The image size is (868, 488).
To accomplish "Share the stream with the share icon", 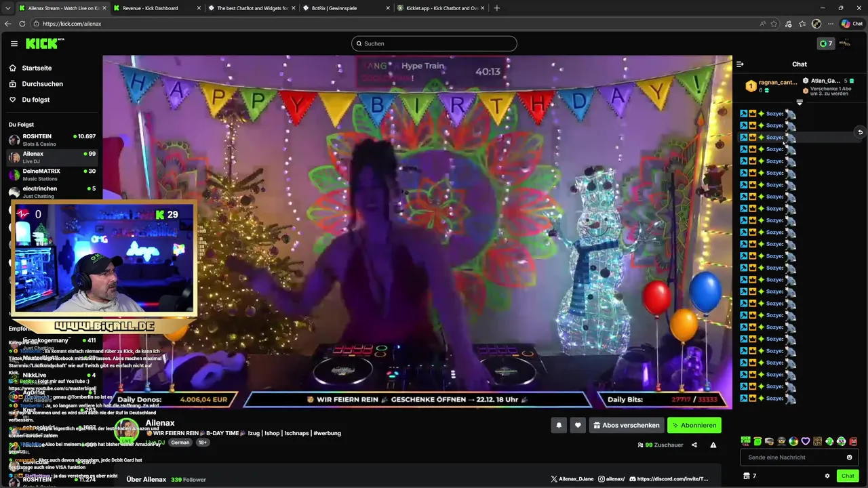I will click(694, 445).
